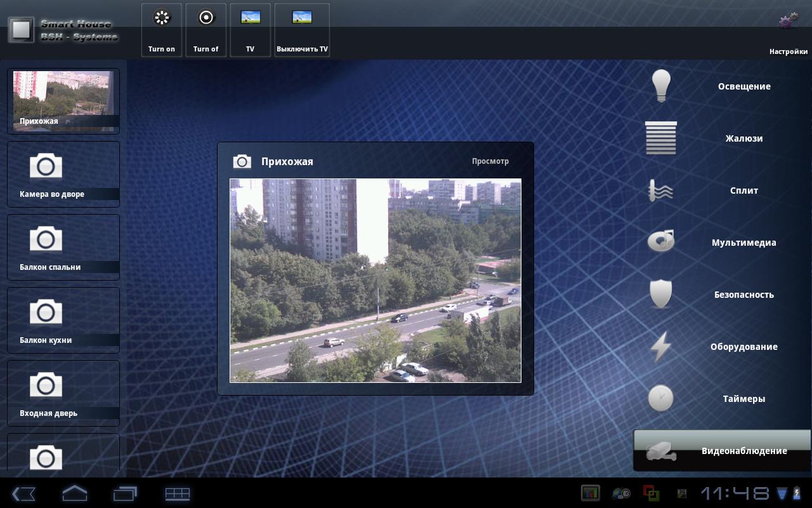
Task: Tap the Wi-Fi signal status icon
Action: pyautogui.click(x=782, y=493)
